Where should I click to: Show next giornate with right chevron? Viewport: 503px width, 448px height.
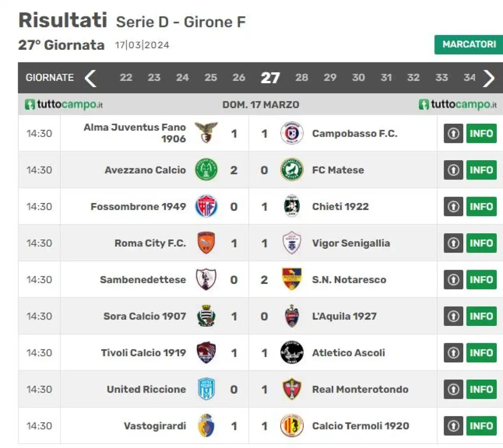click(x=489, y=78)
